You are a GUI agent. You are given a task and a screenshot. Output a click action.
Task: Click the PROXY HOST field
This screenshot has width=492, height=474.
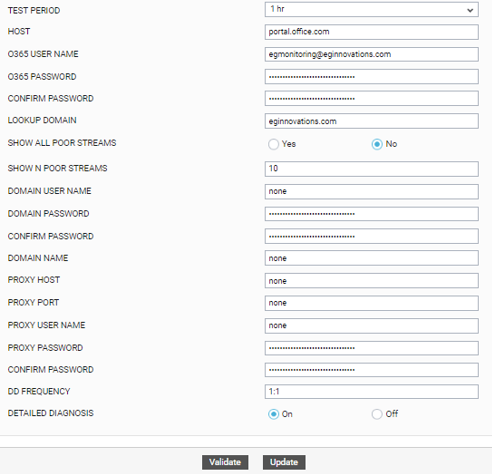[372, 281]
